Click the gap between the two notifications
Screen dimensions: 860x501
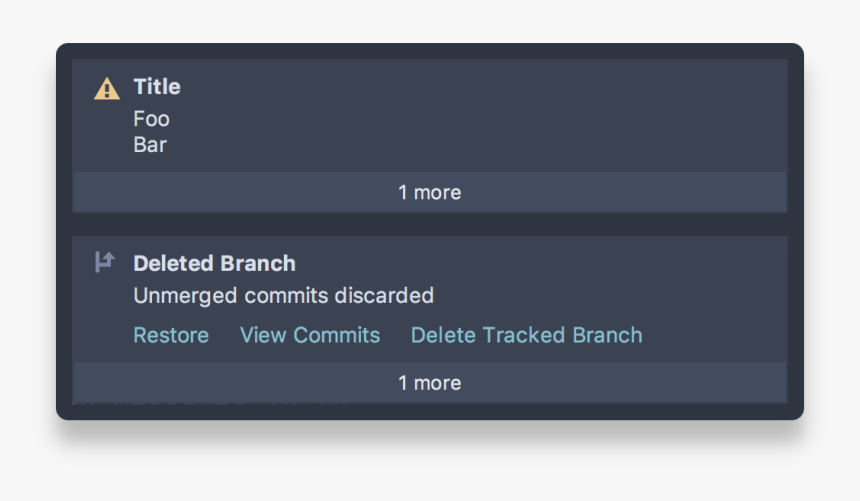429,224
